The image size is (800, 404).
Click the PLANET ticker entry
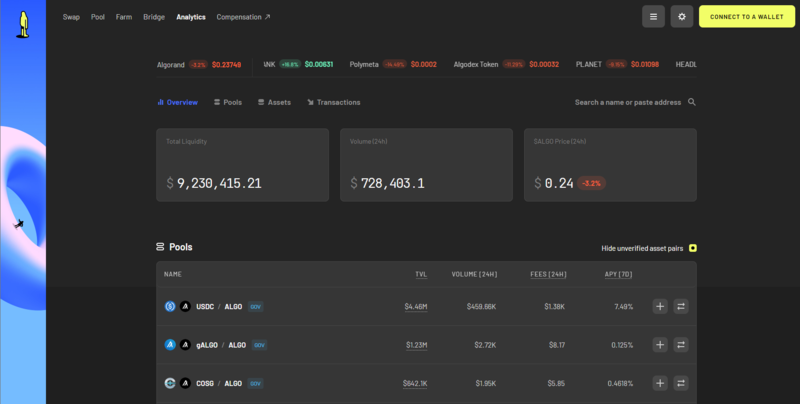click(x=617, y=65)
